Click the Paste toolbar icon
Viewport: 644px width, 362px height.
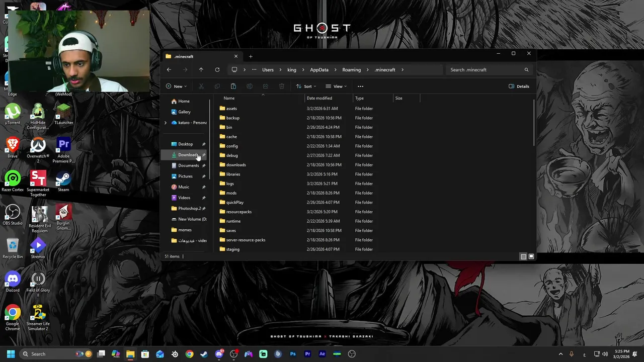[x=233, y=86]
